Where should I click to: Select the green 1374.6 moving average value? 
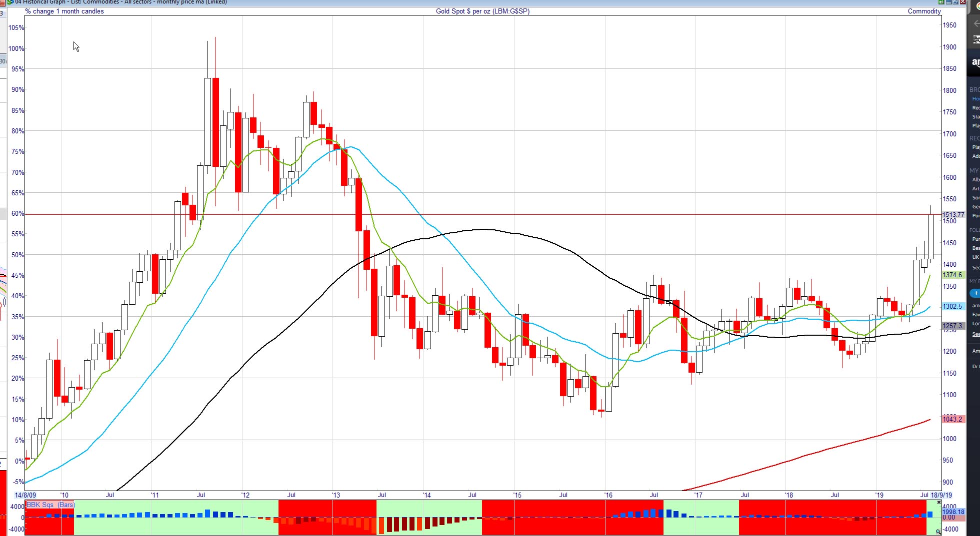pos(952,275)
